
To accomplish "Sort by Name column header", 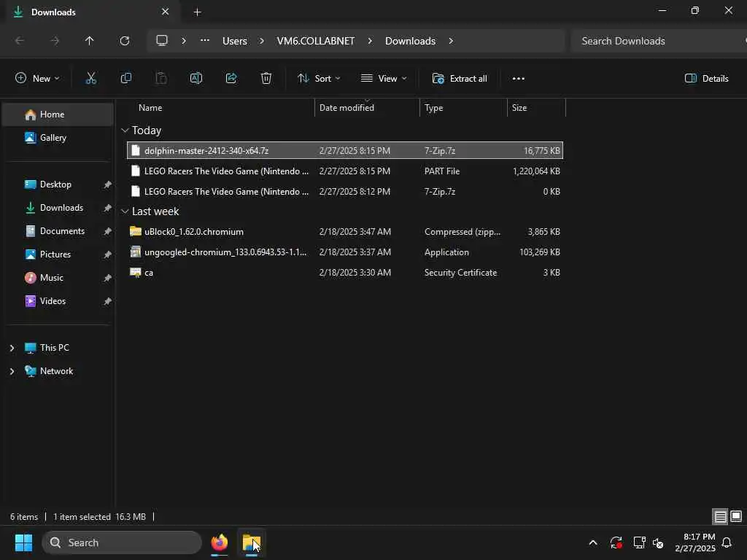I will coord(222,108).
